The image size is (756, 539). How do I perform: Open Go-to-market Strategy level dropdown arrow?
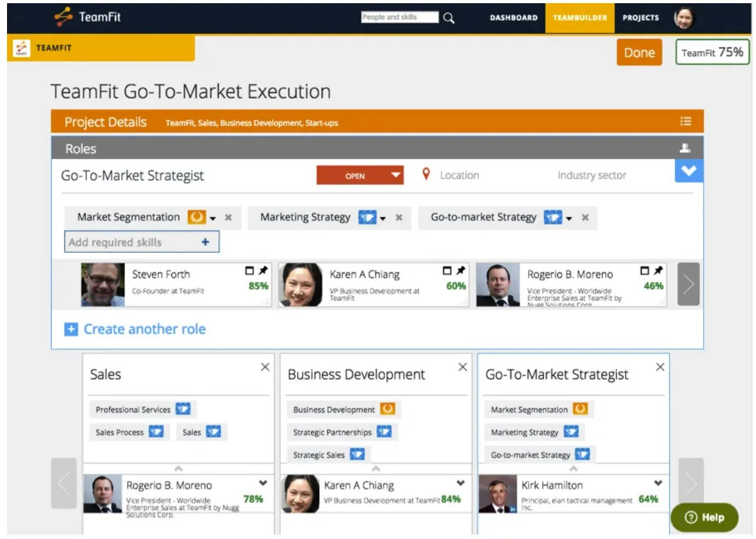pos(569,218)
